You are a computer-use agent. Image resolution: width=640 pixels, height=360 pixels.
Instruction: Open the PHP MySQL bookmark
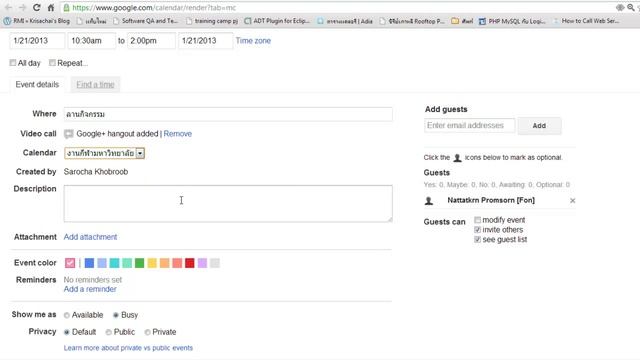pyautogui.click(x=512, y=21)
